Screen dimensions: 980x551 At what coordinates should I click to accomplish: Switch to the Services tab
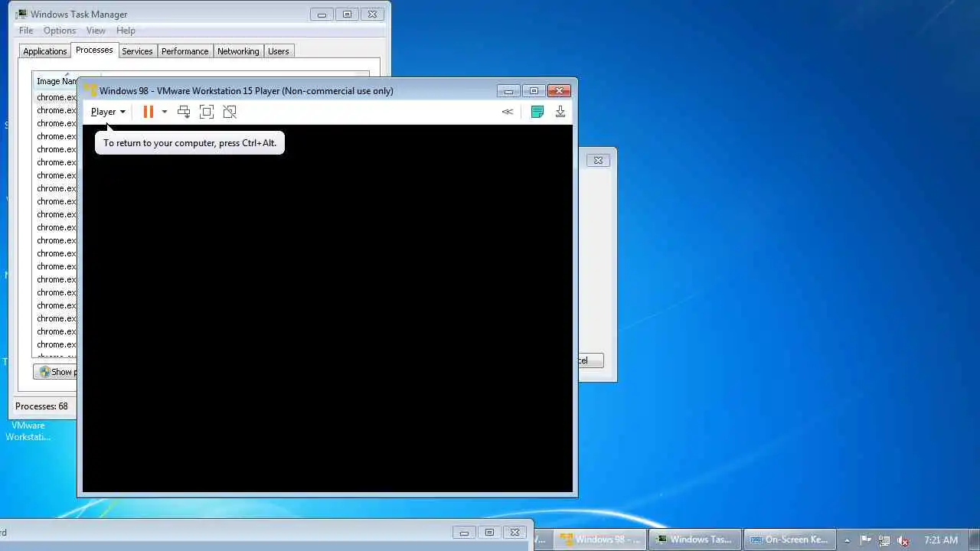pos(137,51)
